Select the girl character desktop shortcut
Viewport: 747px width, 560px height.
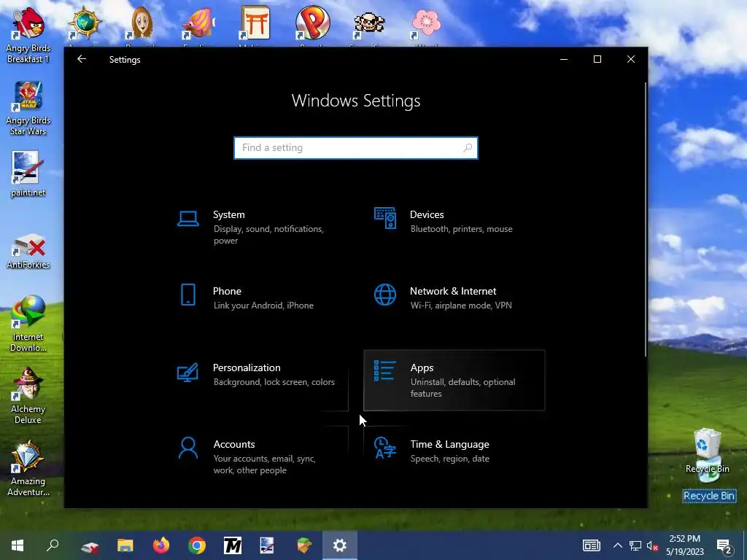(142, 24)
